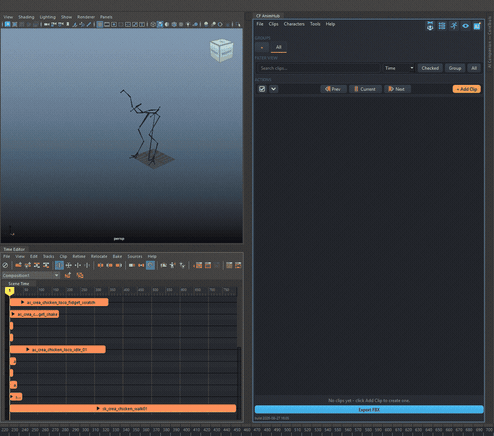
Task: Click the CF AnimHub panel tab
Action: pos(268,16)
